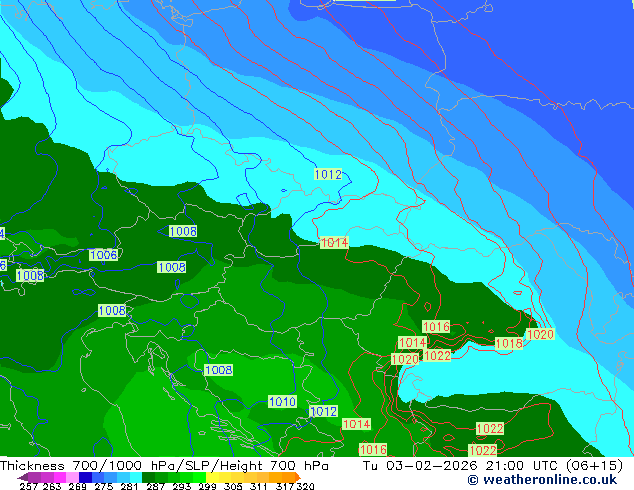This screenshot has width=634, height=490.
Task: Click the legend value 305
Action: pyautogui.click(x=233, y=486)
